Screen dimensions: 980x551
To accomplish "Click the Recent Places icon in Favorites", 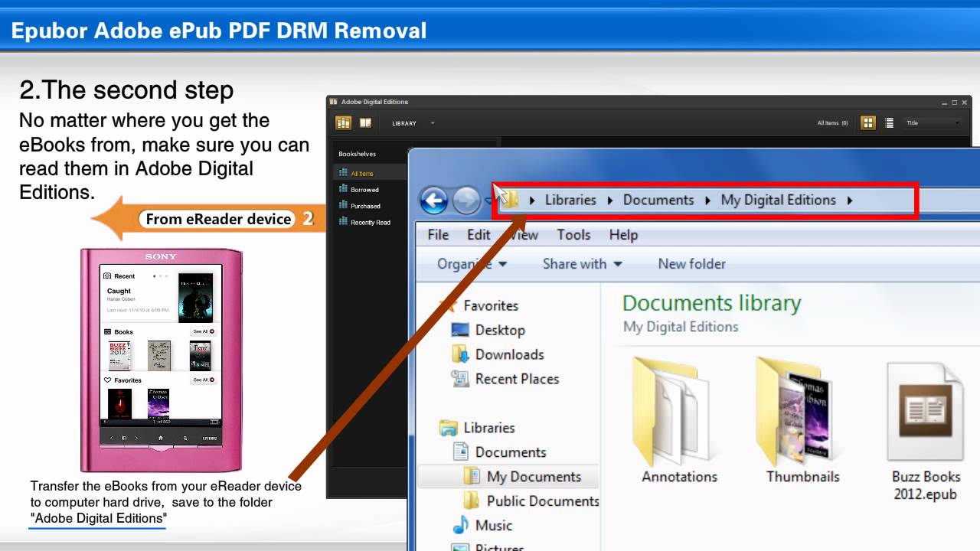I will tap(460, 378).
